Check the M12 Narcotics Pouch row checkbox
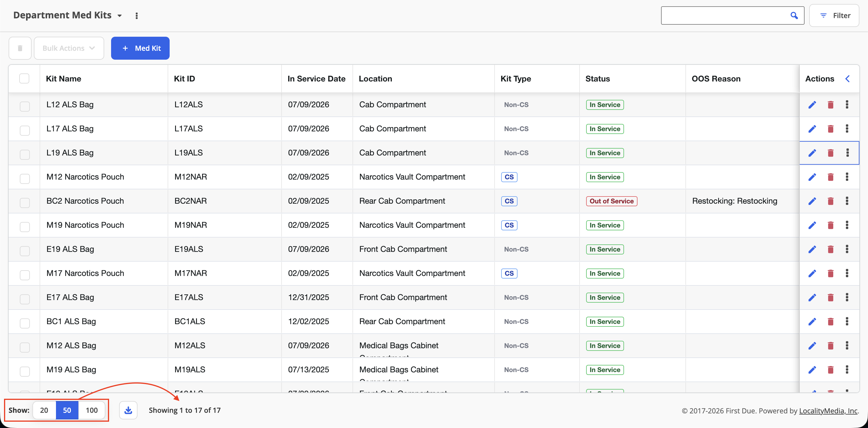This screenshot has width=868, height=428. pos(25,178)
